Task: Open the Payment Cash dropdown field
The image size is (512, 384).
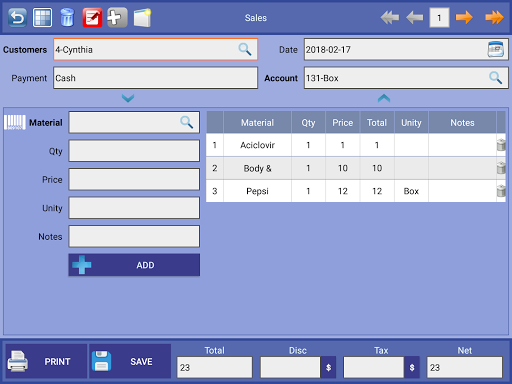Action: [155, 78]
